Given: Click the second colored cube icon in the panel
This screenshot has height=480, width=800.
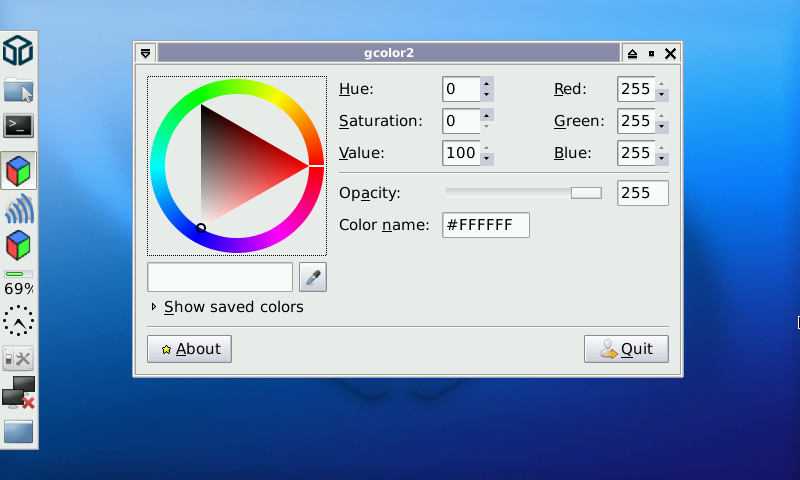Looking at the screenshot, I should point(19,245).
